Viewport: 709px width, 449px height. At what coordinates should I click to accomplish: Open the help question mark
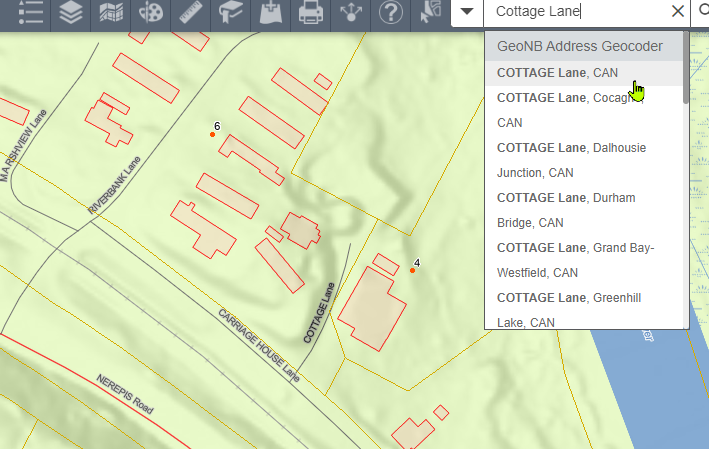coord(391,13)
